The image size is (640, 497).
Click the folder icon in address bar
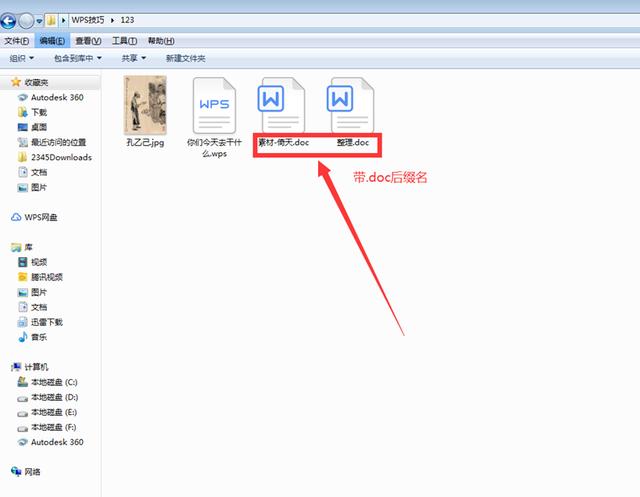pyautogui.click(x=51, y=20)
